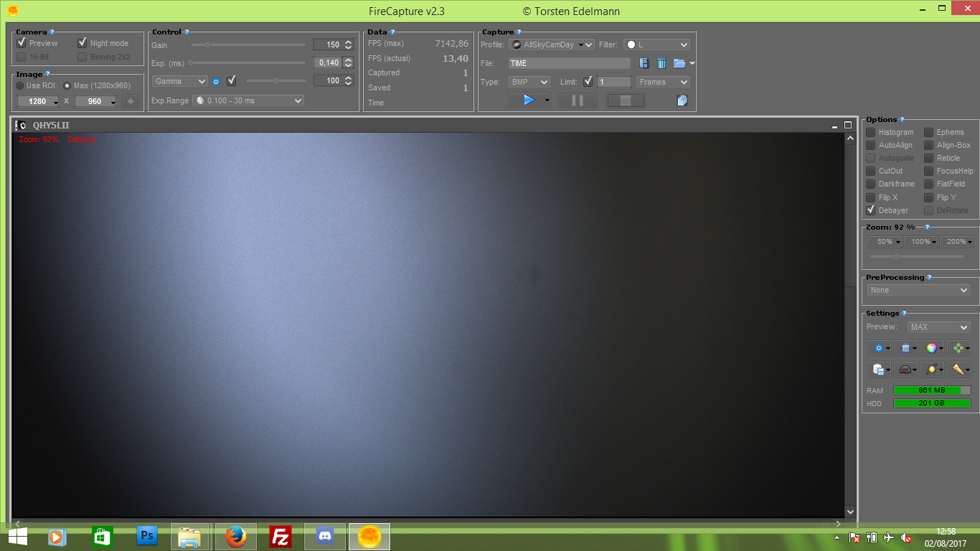Open the PreProcessing dropdown showing None

918,290
